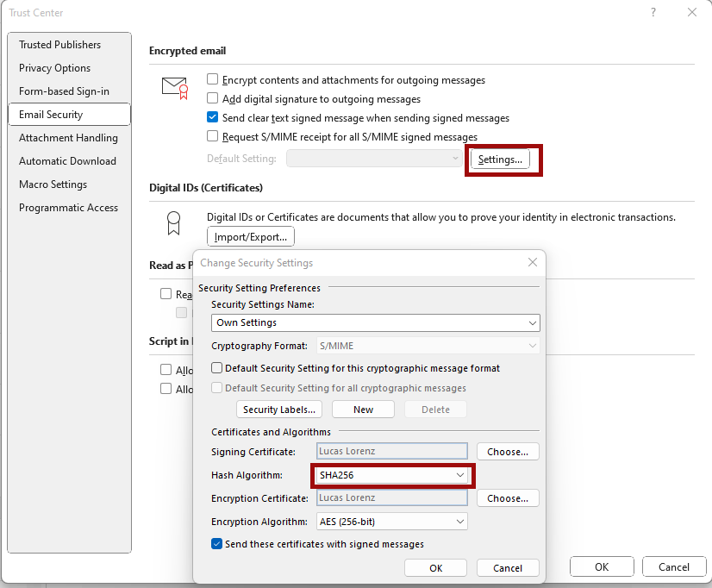The width and height of the screenshot is (712, 588).
Task: Close the Change Security Settings dialog
Action: point(533,262)
